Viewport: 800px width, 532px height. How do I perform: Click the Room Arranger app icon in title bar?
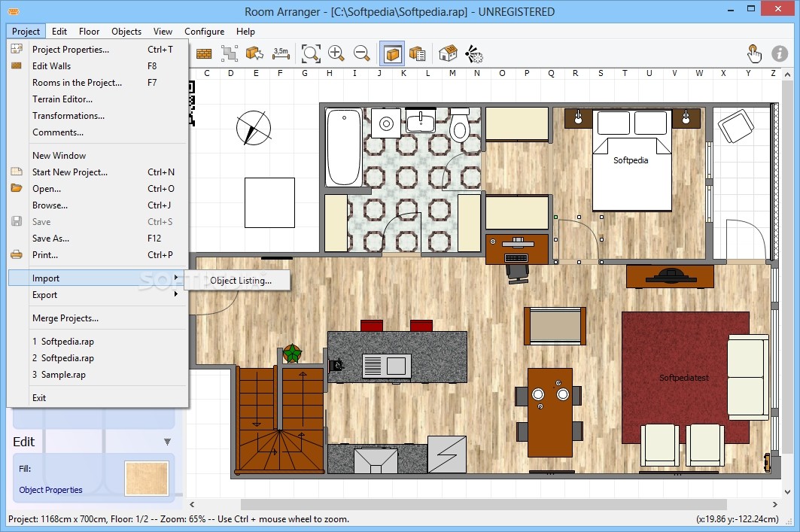(14, 11)
